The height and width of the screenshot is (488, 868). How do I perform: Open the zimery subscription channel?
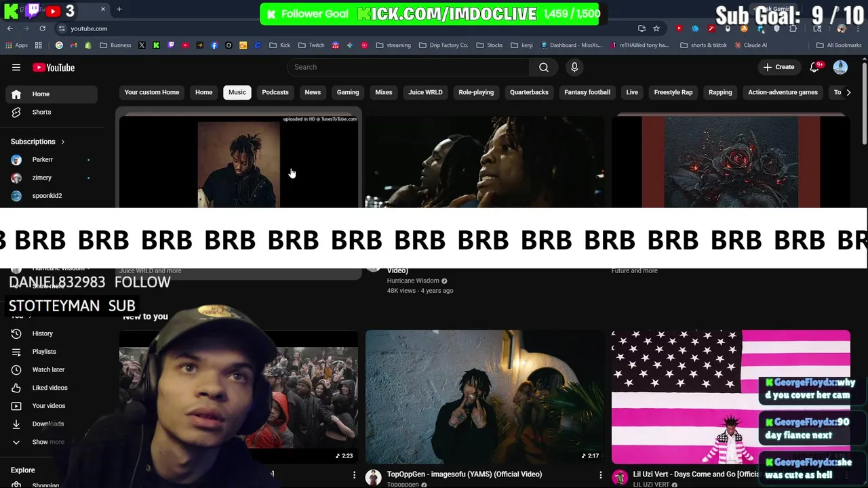coord(52,178)
